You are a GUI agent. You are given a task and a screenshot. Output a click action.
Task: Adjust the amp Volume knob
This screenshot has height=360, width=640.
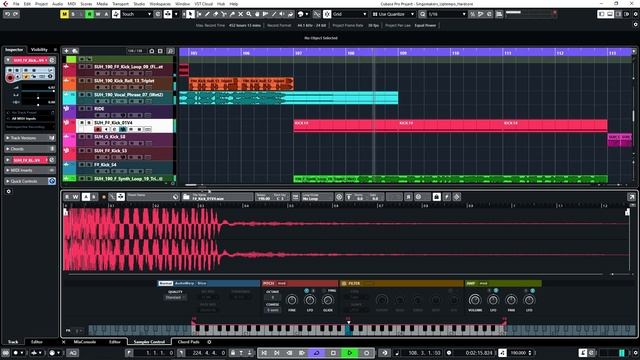475,300
